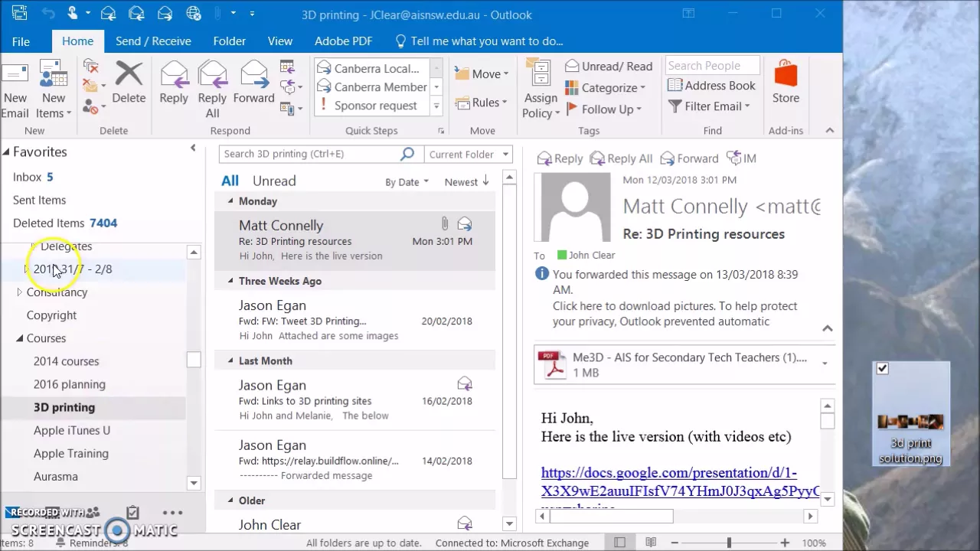Switch message filter to Unread
The image size is (980, 551).
tap(274, 181)
